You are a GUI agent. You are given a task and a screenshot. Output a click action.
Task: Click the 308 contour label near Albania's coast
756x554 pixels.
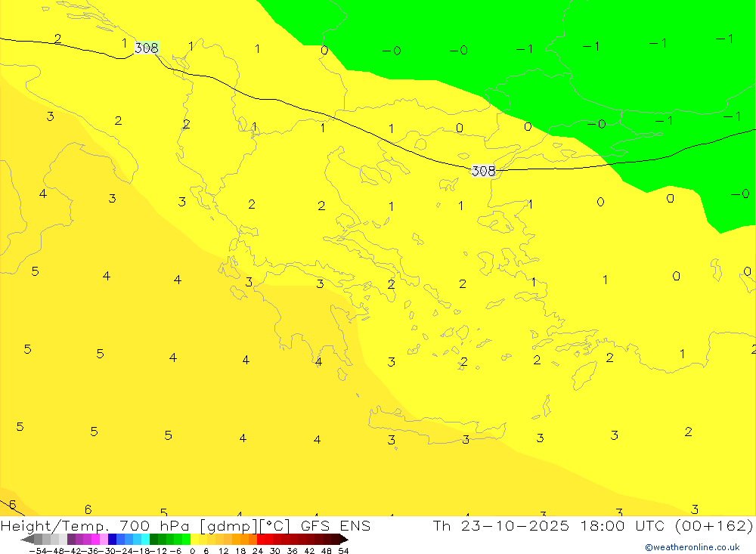click(x=146, y=48)
